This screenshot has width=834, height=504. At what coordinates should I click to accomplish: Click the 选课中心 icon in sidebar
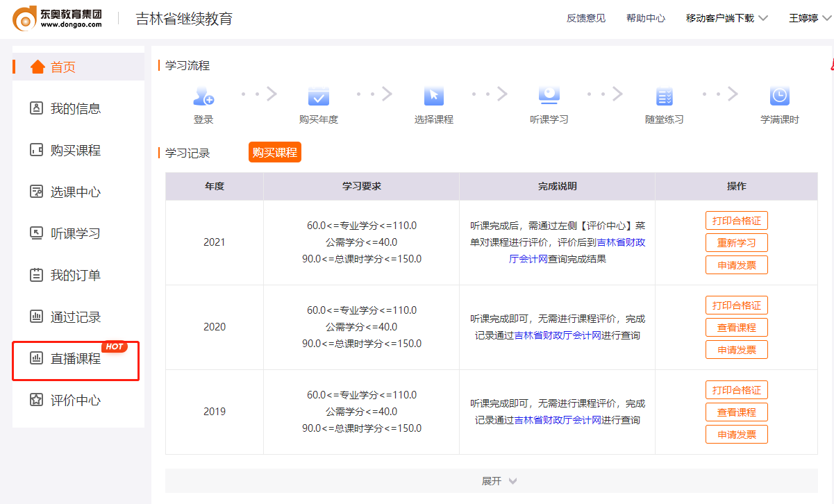(36, 192)
